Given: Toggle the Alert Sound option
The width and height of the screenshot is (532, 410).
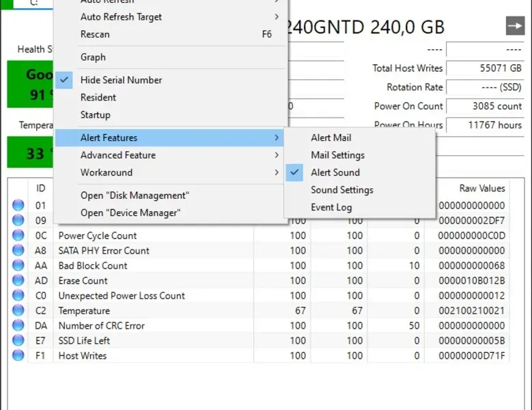Looking at the screenshot, I should 360,172.
